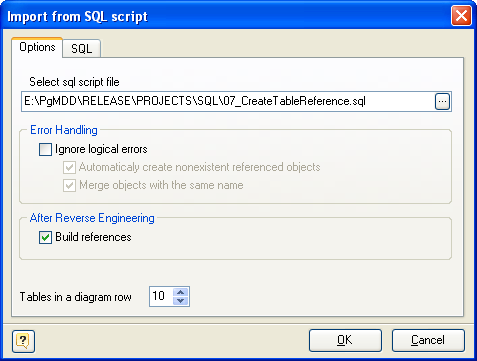Viewport: 477px width, 361px height.
Task: Increase tables per row with up arrow
Action: click(181, 292)
